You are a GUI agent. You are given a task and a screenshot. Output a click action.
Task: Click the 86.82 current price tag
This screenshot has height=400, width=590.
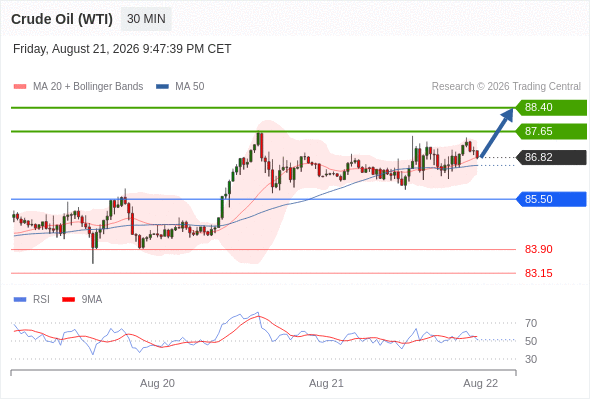(551, 157)
